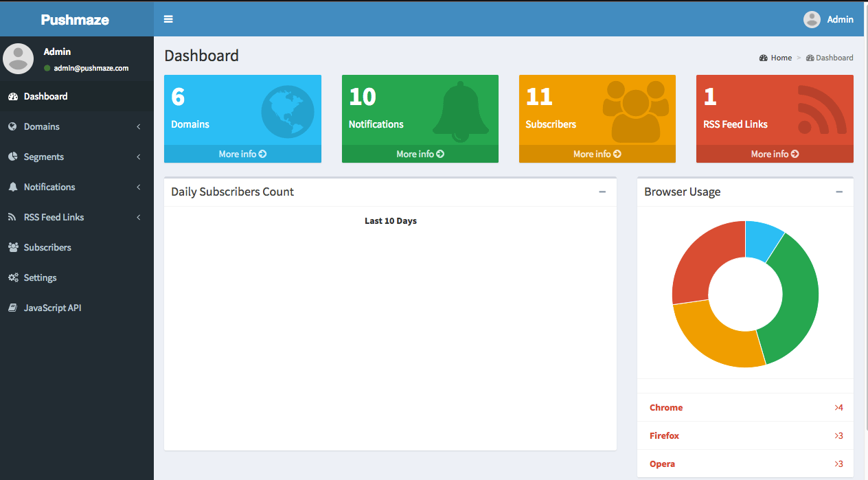
Task: Click the '11' count on Subscribers card
Action: [539, 97]
